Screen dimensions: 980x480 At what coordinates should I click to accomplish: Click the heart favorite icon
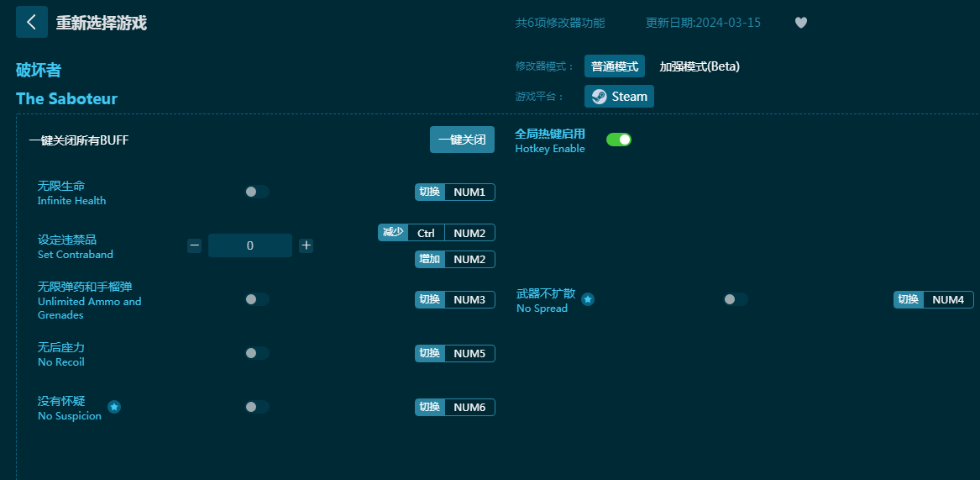800,23
